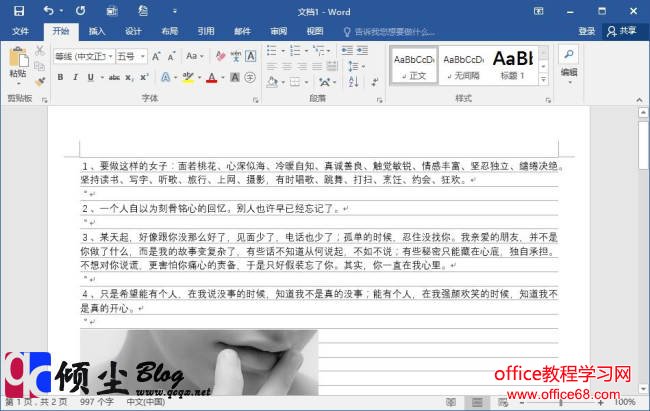Expand the styles gallery more arrow
This screenshot has height=411, width=650.
point(543,80)
